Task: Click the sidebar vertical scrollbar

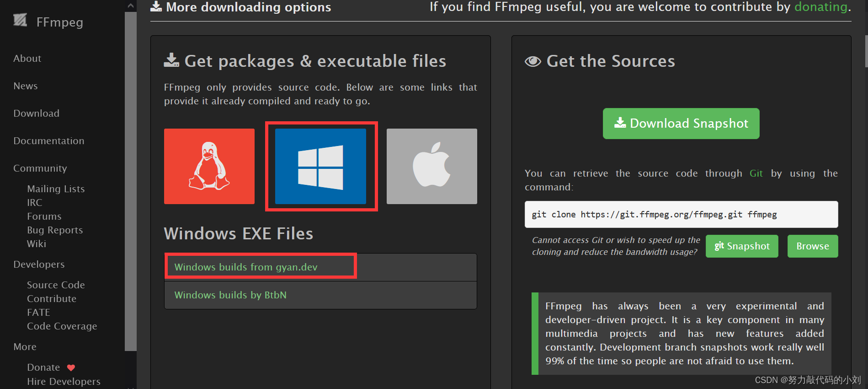Action: point(131,181)
